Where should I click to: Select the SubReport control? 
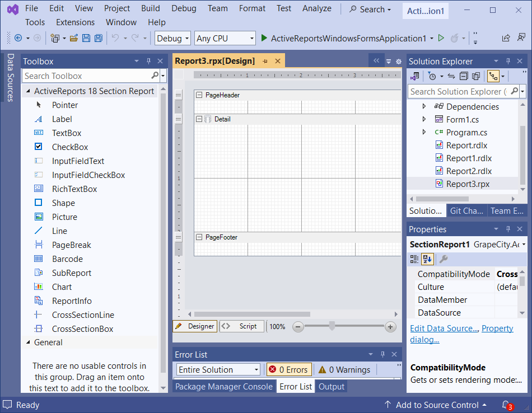click(71, 273)
